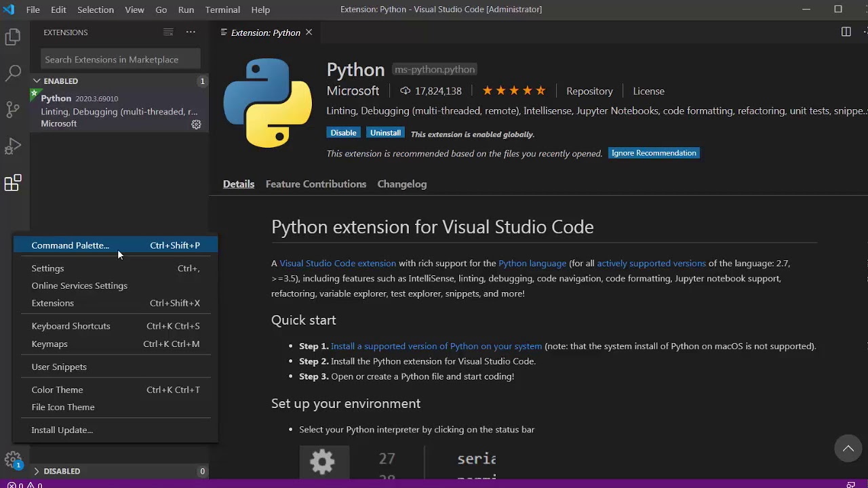Image resolution: width=868 pixels, height=488 pixels.
Task: Open the Selection menu
Action: tap(96, 9)
